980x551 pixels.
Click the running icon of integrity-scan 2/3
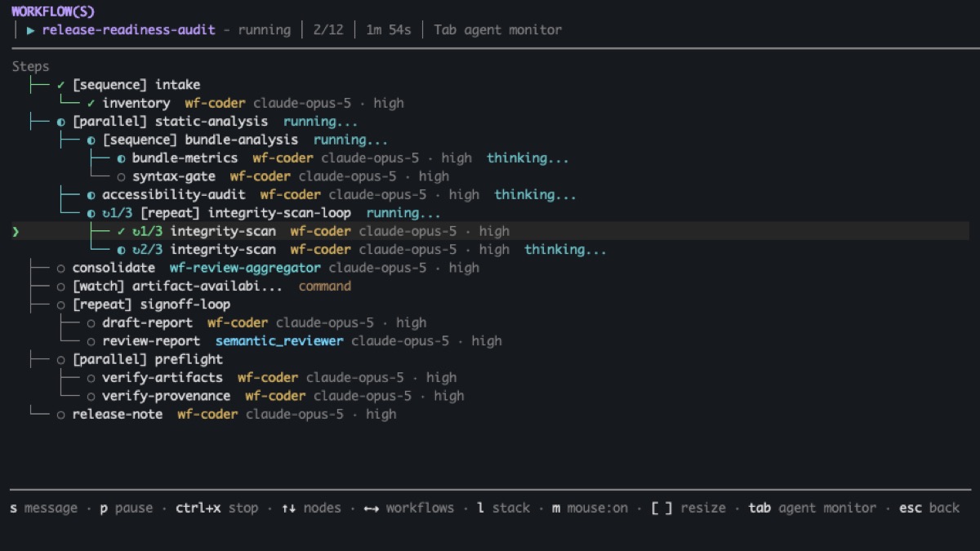(x=121, y=250)
